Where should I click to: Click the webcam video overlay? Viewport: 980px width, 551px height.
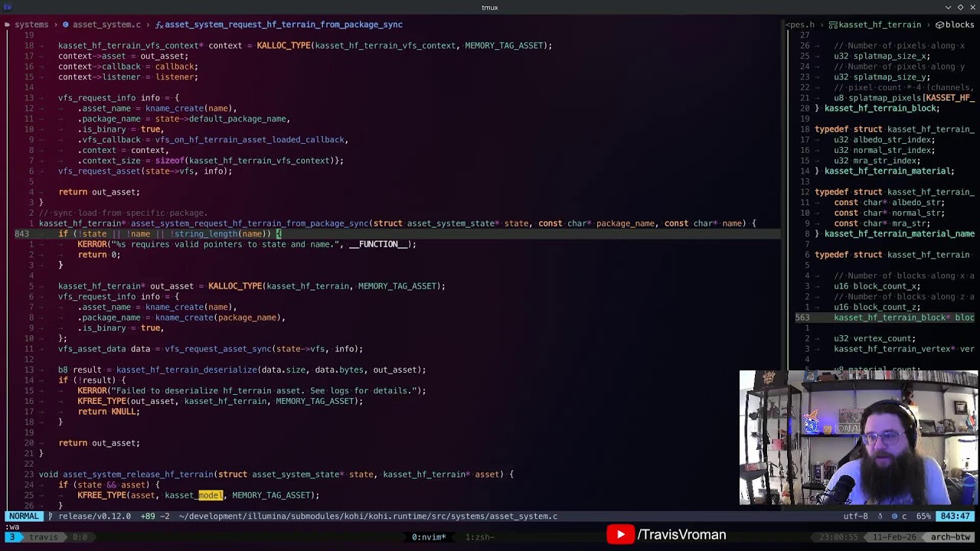coord(858,438)
